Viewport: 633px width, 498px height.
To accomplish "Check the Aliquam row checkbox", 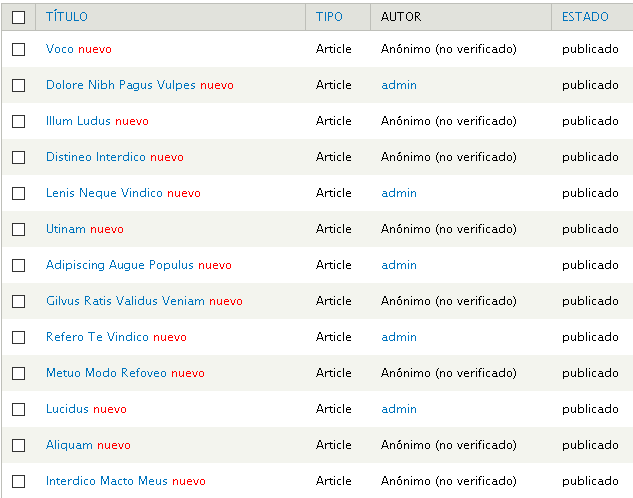I will point(19,445).
